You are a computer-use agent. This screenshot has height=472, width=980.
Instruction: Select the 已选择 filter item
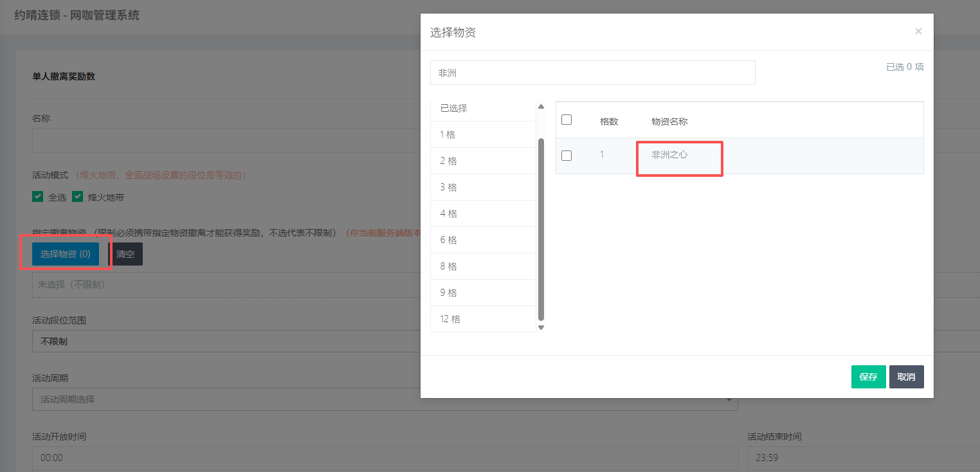point(483,109)
